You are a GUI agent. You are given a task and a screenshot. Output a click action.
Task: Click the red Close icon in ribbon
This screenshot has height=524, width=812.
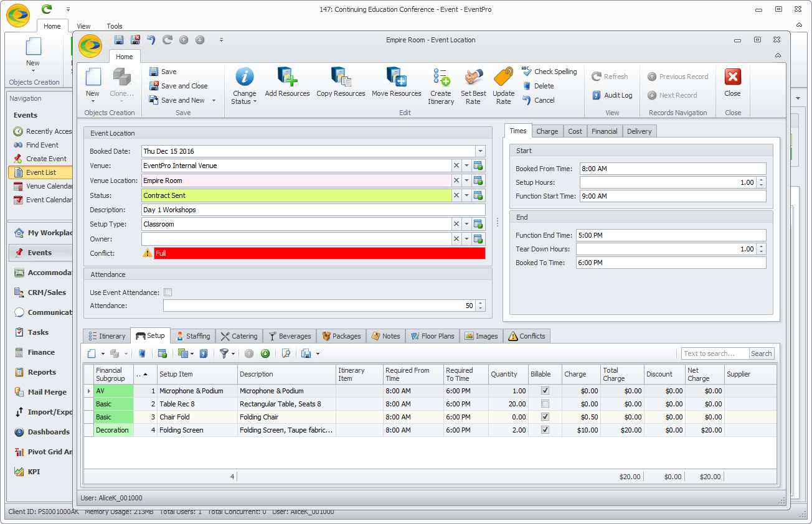point(732,77)
